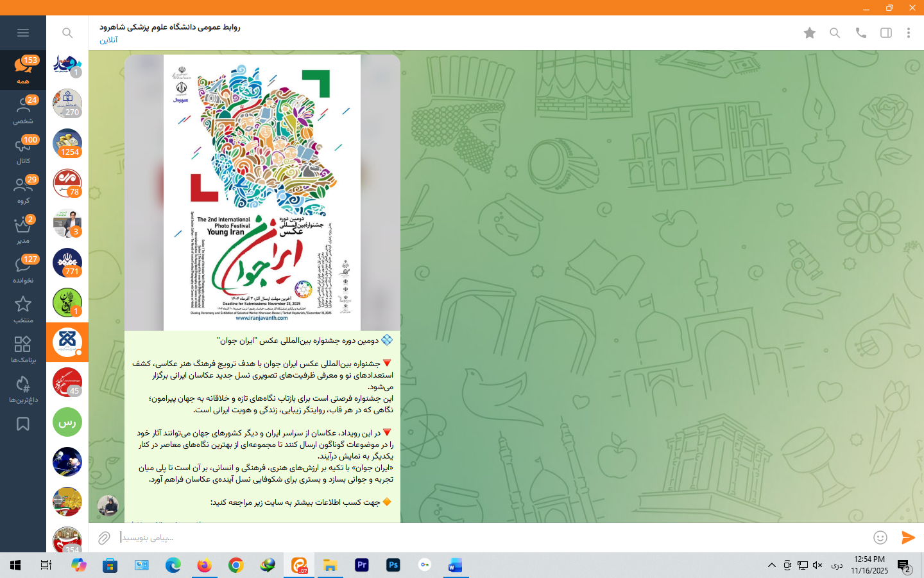Open the three-dot more options menu
Screen dimensions: 924x578
(908, 33)
